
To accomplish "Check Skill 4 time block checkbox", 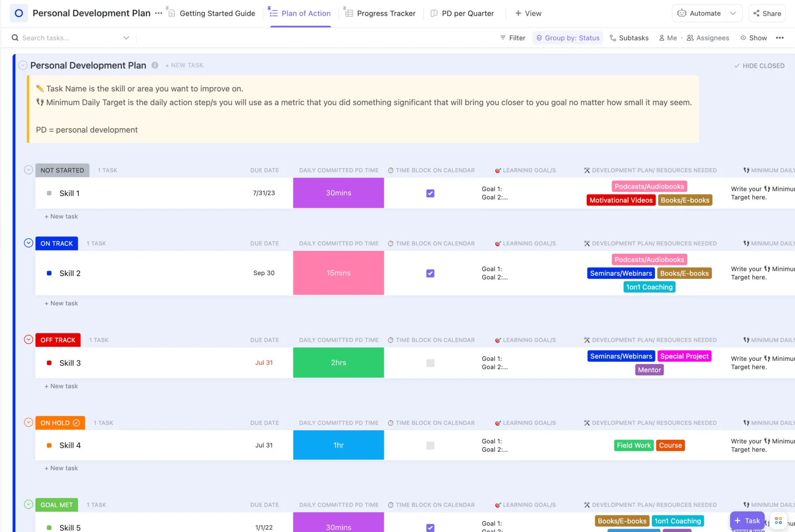I will (x=430, y=445).
